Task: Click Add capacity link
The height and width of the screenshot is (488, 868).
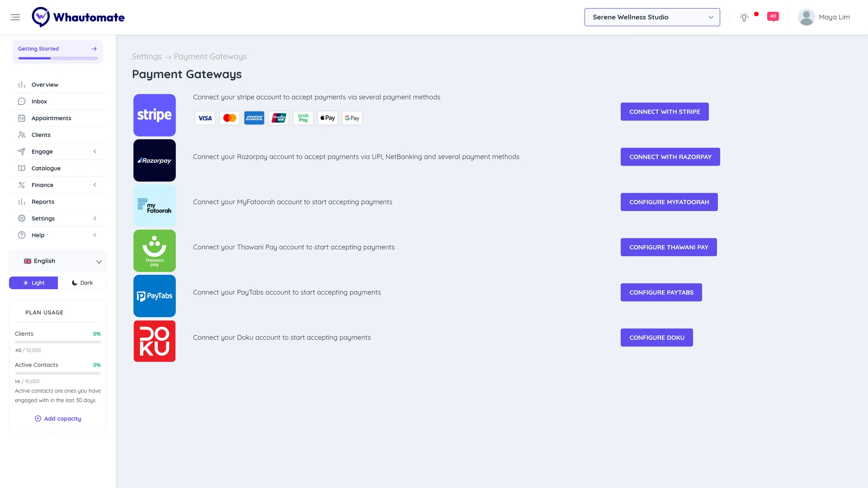Action: pyautogui.click(x=58, y=418)
